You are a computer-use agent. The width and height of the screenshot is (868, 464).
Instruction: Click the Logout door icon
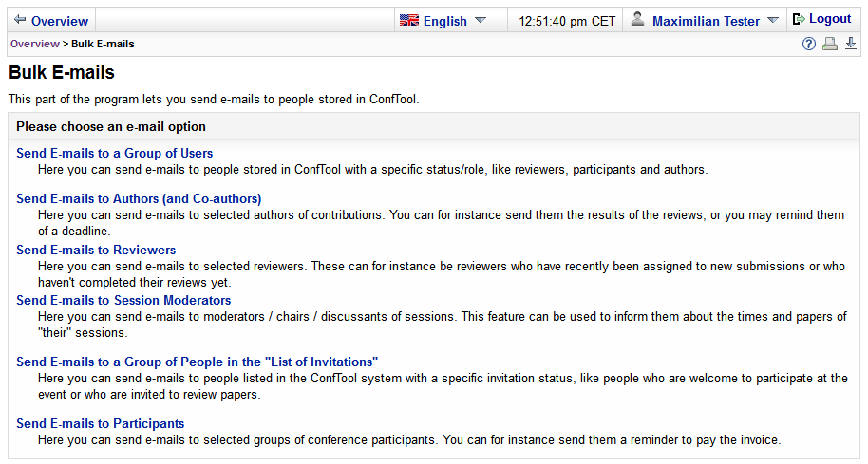(x=799, y=19)
